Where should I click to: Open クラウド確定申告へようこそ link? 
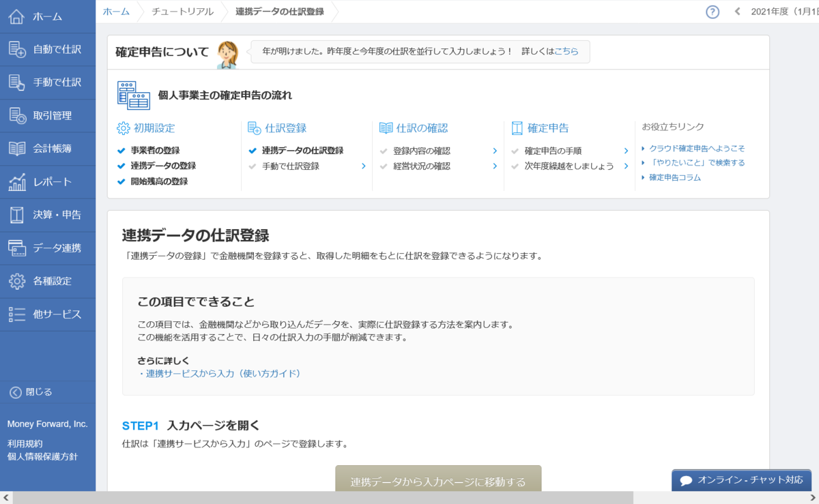tap(697, 148)
